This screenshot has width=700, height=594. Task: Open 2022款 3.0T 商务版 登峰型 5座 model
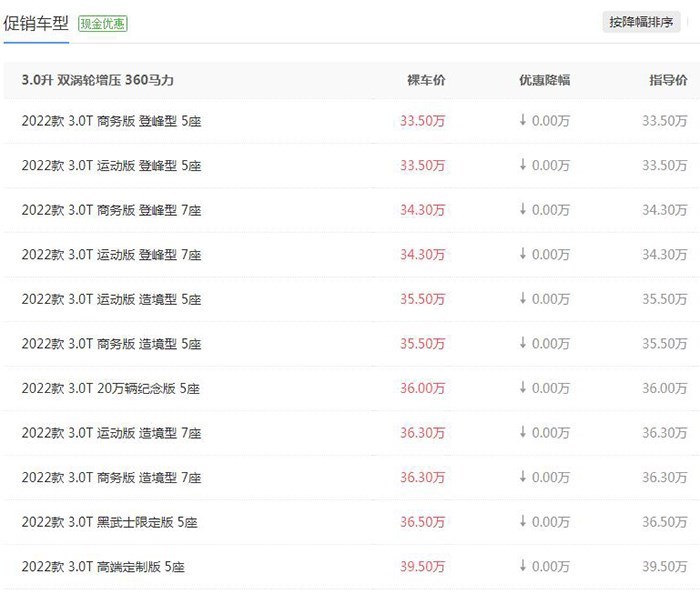pos(111,121)
